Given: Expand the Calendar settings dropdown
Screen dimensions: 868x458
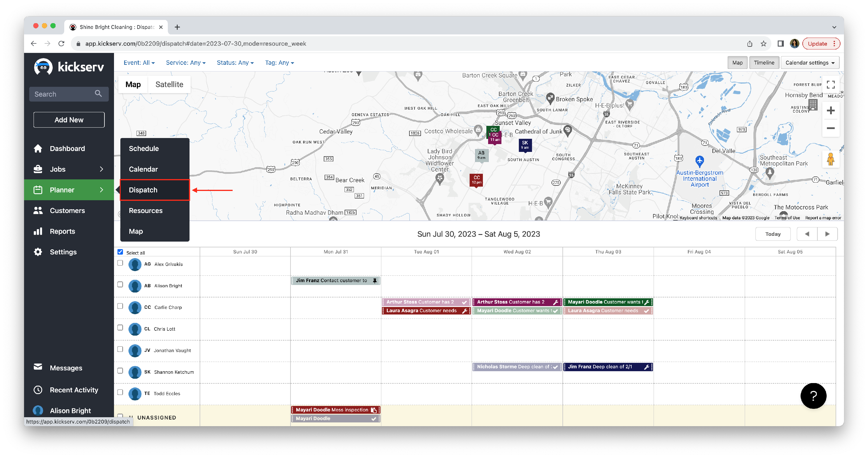Looking at the screenshot, I should click(810, 63).
